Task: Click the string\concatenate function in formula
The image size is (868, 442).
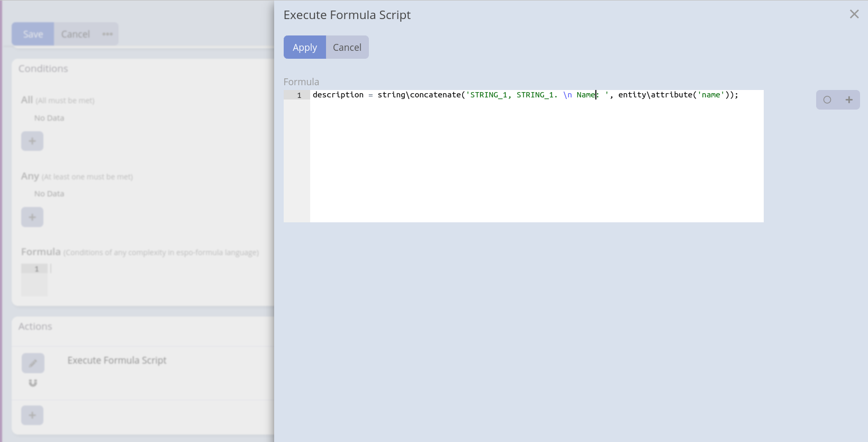Action: click(x=419, y=95)
